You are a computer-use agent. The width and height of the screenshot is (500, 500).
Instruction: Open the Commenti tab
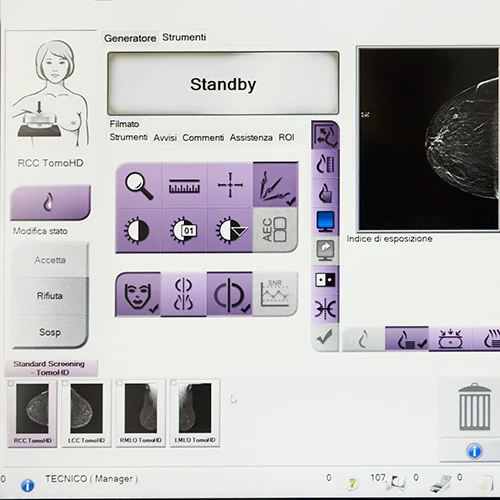tap(203, 138)
